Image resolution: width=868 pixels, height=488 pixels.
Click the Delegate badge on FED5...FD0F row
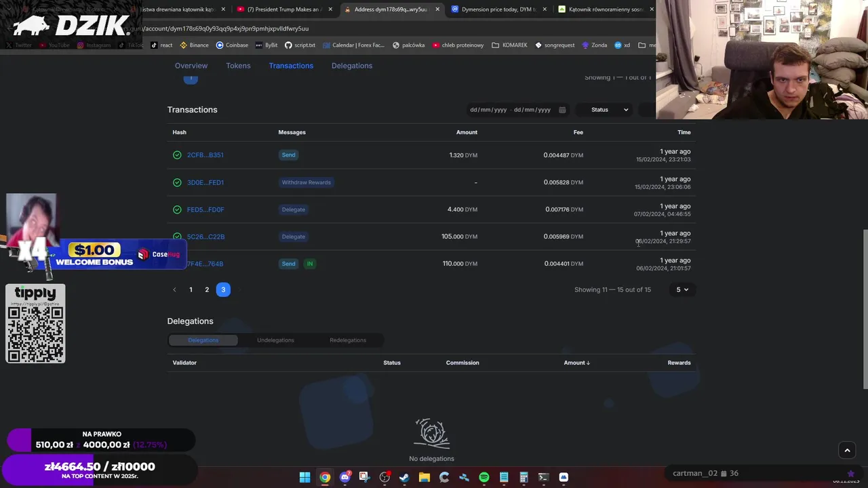[294, 209]
